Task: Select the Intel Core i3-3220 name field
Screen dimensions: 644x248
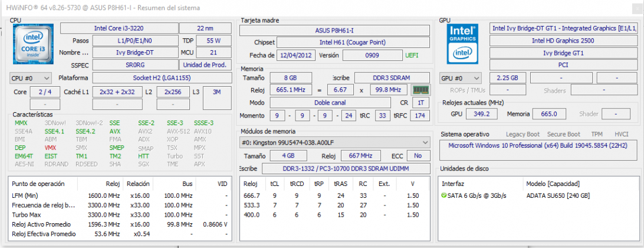Action: pyautogui.click(x=119, y=28)
